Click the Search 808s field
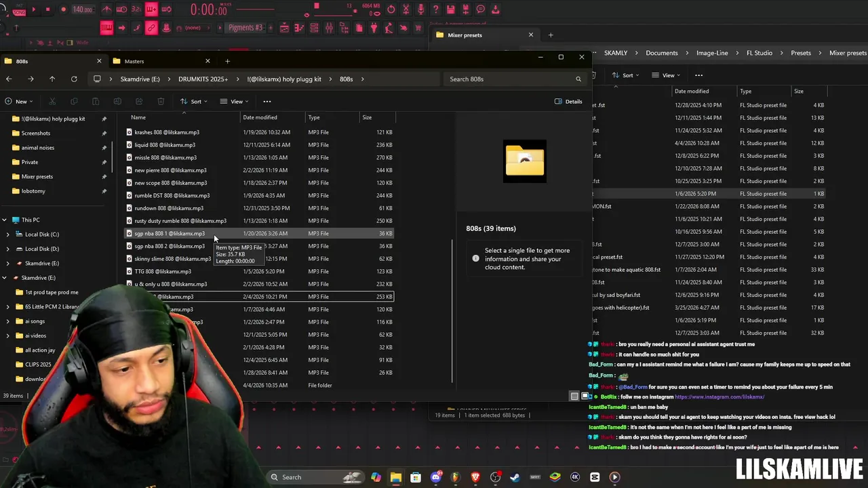 515,79
